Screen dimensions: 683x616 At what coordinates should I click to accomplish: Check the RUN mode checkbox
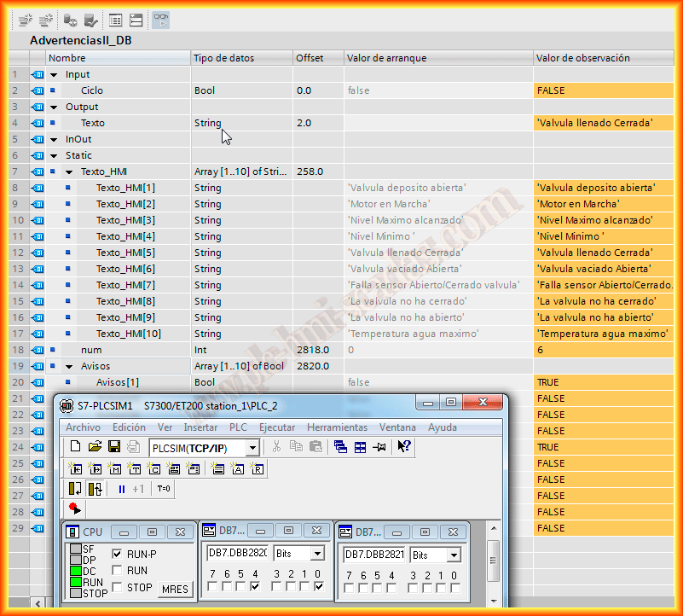click(118, 570)
